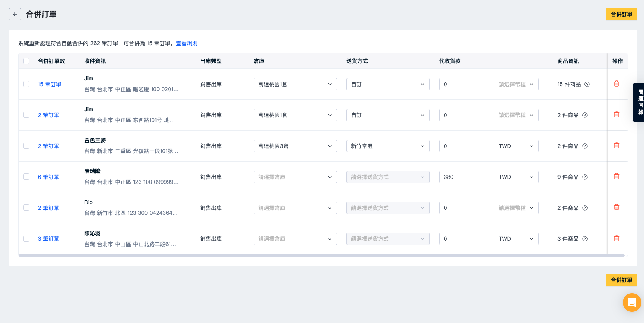This screenshot has width=644, height=323.
Task: Click the top 合併訂單 yellow button
Action: coord(621,14)
